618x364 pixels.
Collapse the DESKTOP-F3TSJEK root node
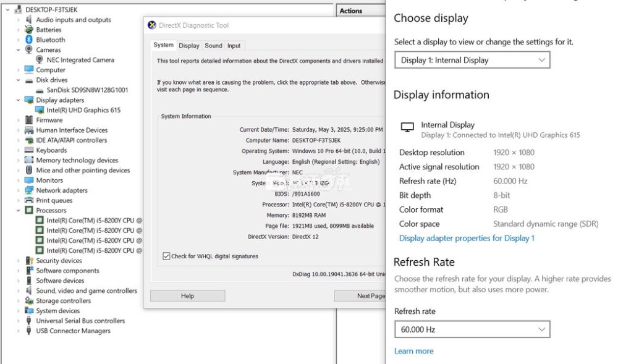click(x=7, y=9)
